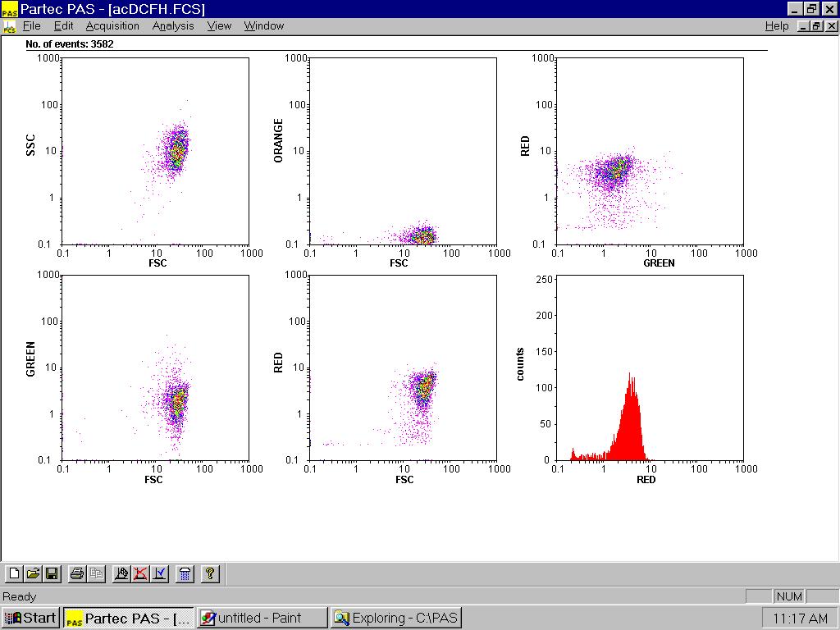This screenshot has height=630, width=840.
Task: Click the dotted histogram toolbar icon
Action: click(x=121, y=574)
